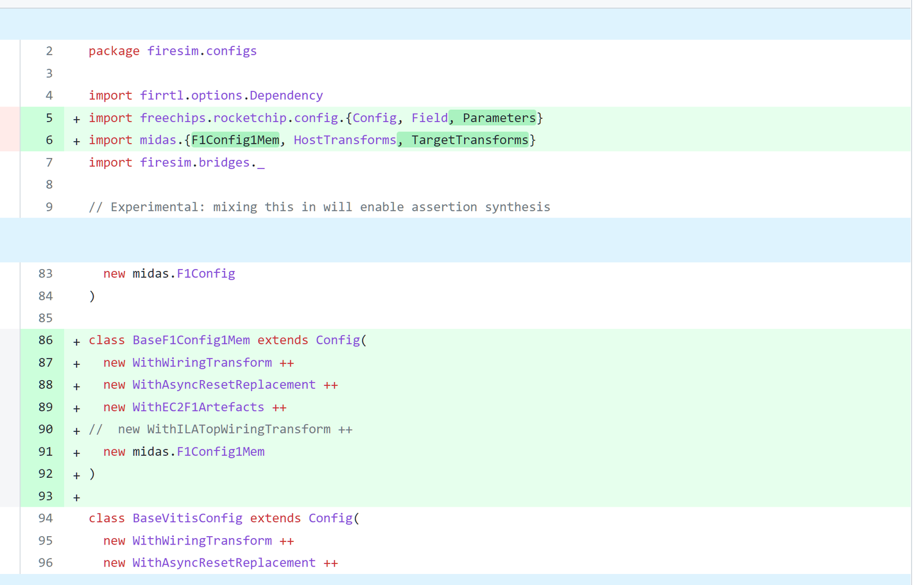Screen dimensions: 924x585
Task: Click 'package firesim.configs' text
Action: [173, 51]
